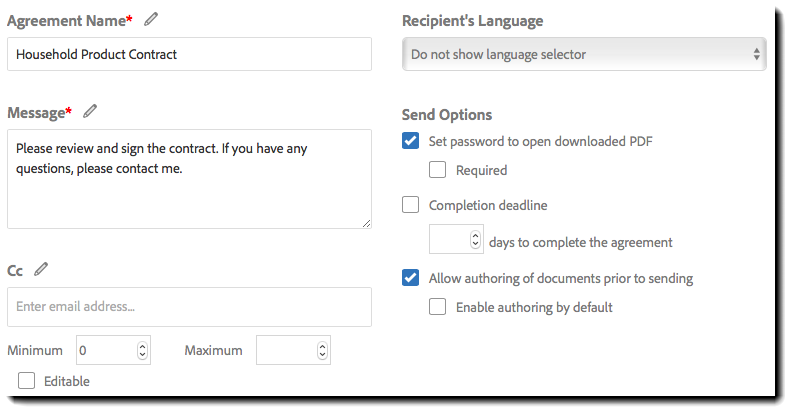Focus the Cc email address field
Image resolution: width=785 pixels, height=407 pixels.
(189, 306)
